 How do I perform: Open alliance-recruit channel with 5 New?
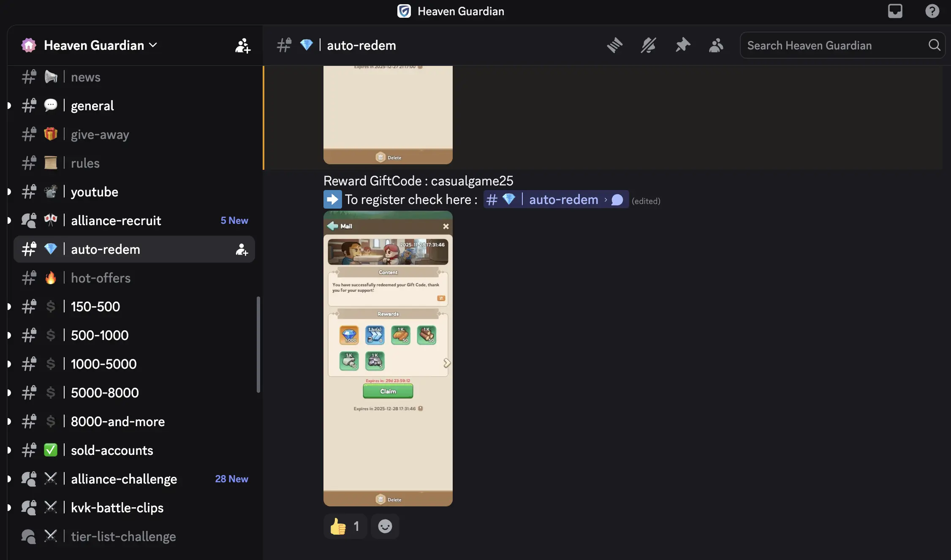(x=116, y=220)
